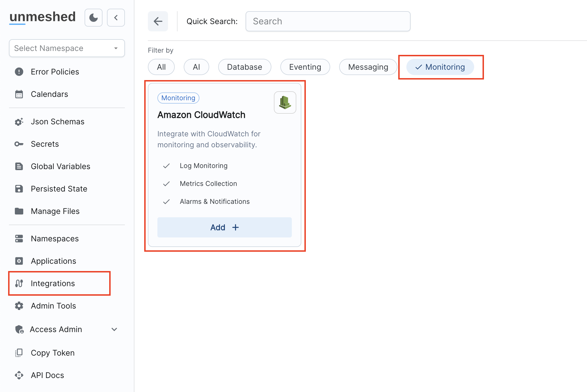This screenshot has width=587, height=392.
Task: Activate the AI filter chip
Action: click(196, 67)
